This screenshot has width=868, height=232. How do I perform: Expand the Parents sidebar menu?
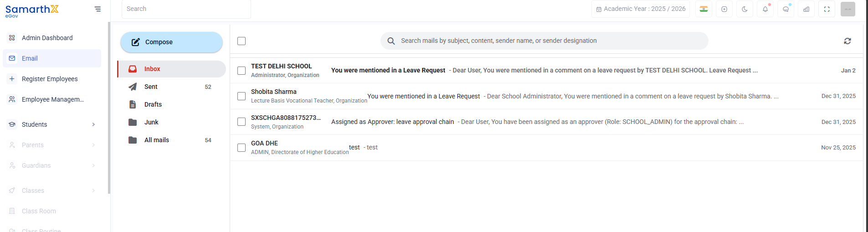52,145
